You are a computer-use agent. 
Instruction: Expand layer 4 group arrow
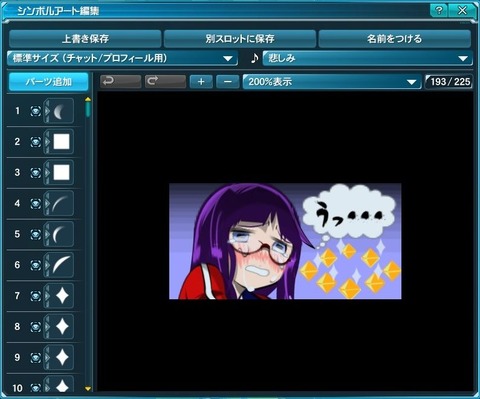point(47,203)
